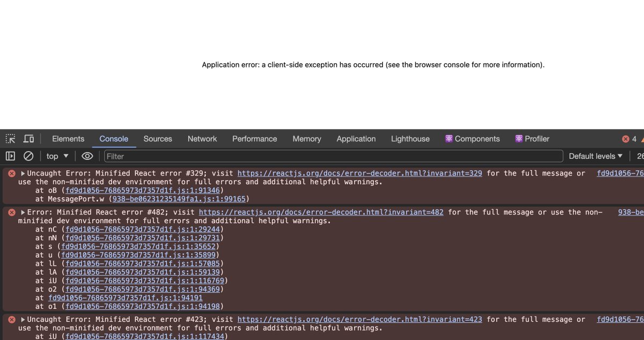This screenshot has width=644, height=340.
Task: Click the Application error message text
Action: tap(373, 65)
